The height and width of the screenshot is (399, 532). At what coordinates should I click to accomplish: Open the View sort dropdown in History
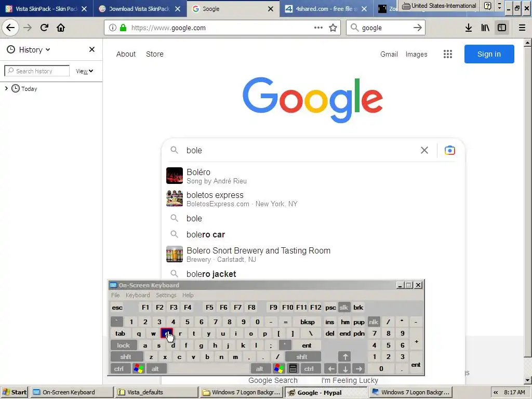[85, 71]
